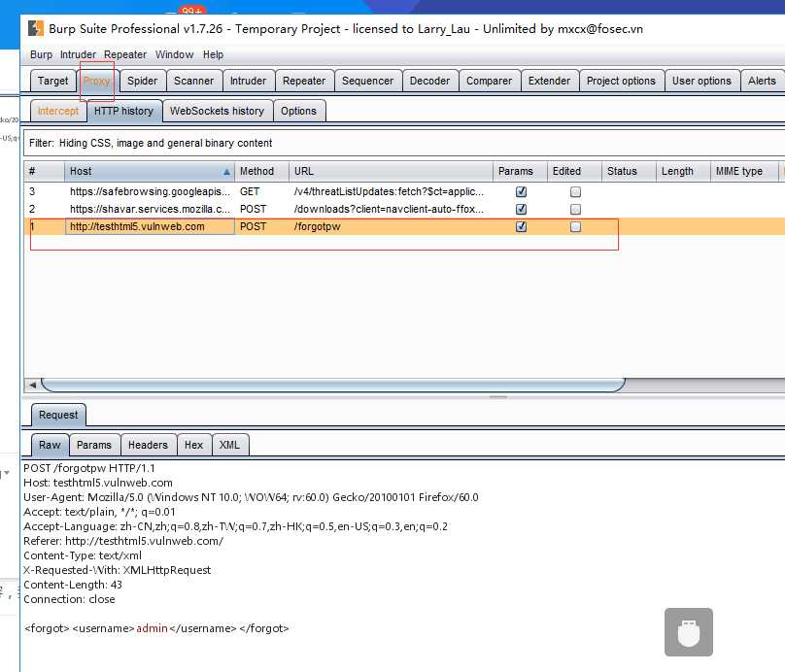Select the proxy Options sub-tab
Image resolution: width=785 pixels, height=672 pixels.
point(298,111)
